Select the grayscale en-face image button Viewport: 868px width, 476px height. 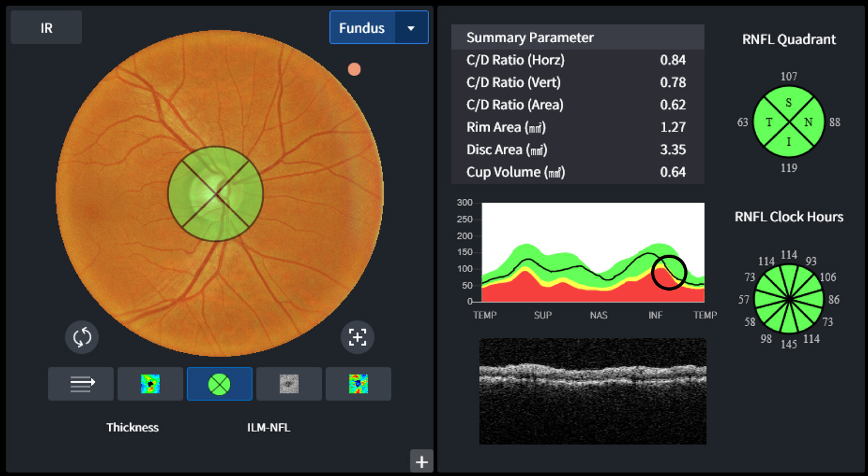pyautogui.click(x=289, y=384)
